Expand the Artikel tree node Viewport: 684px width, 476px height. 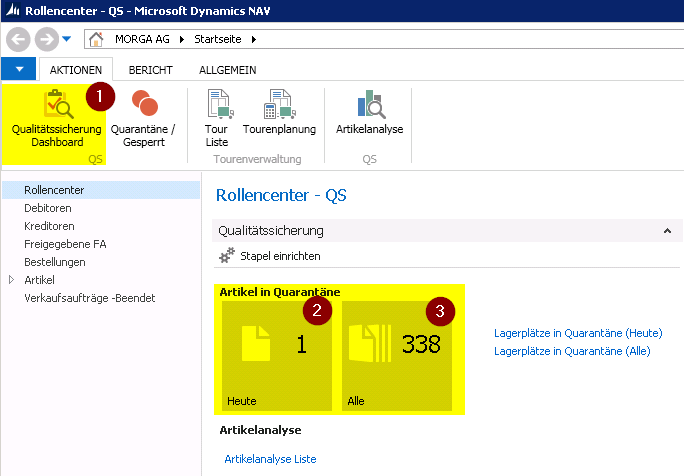coord(11,280)
